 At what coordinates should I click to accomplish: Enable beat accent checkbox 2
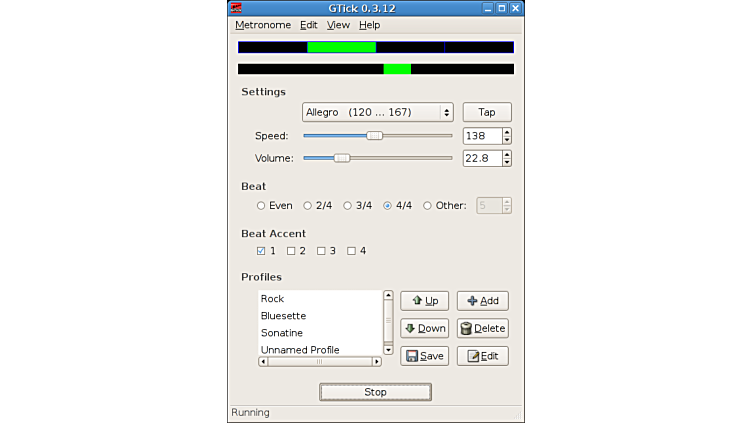coord(291,251)
